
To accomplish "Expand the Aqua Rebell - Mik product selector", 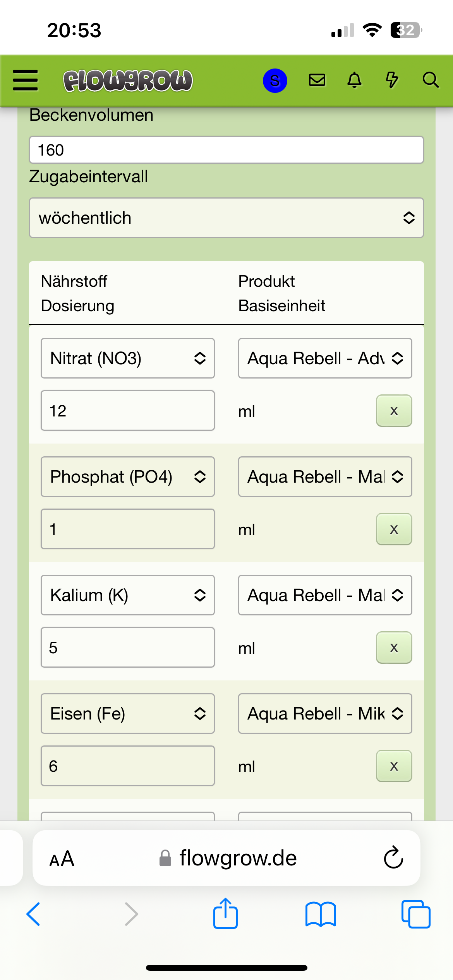I will 325,714.
